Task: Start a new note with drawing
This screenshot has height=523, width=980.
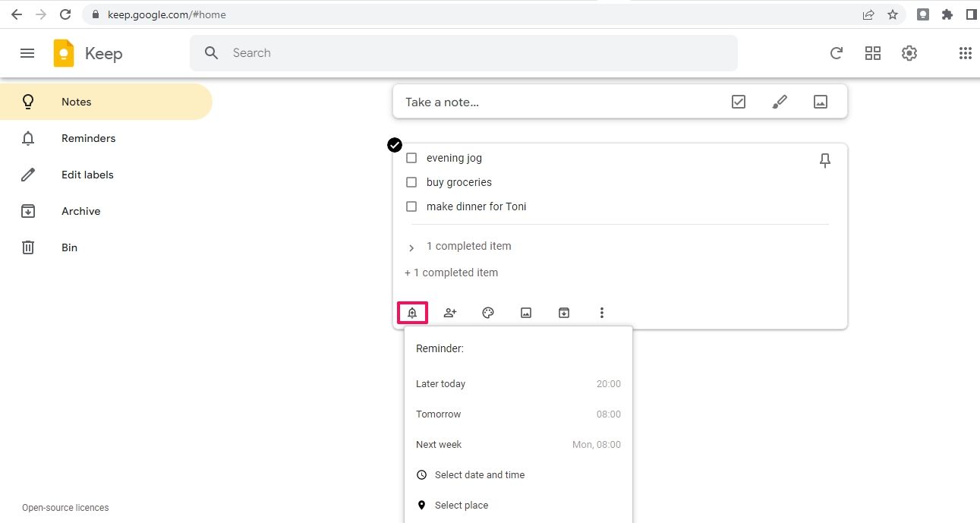Action: (780, 102)
